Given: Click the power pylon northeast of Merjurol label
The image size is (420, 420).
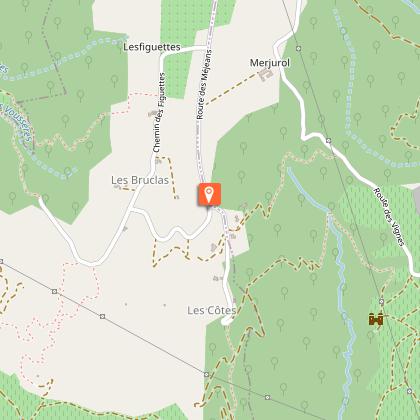Looking at the screenshot, I should 299,48.
